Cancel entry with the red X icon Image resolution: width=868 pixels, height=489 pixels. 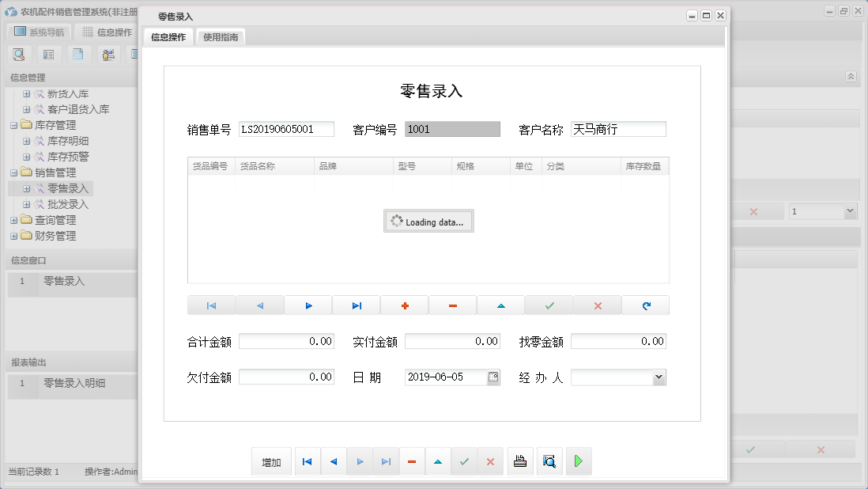click(597, 305)
